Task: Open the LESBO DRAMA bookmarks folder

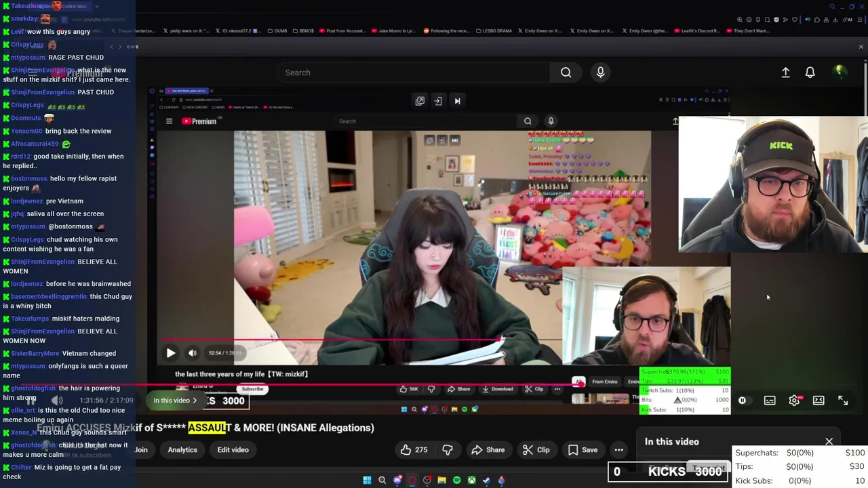Action: pos(494,30)
